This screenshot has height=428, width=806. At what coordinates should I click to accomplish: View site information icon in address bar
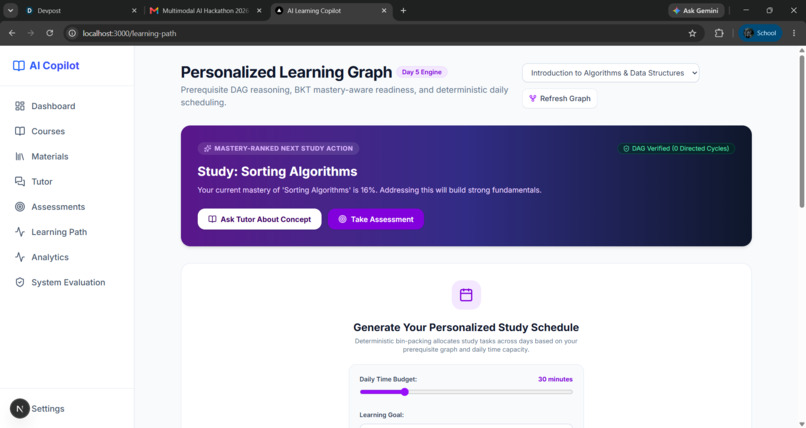(72, 33)
